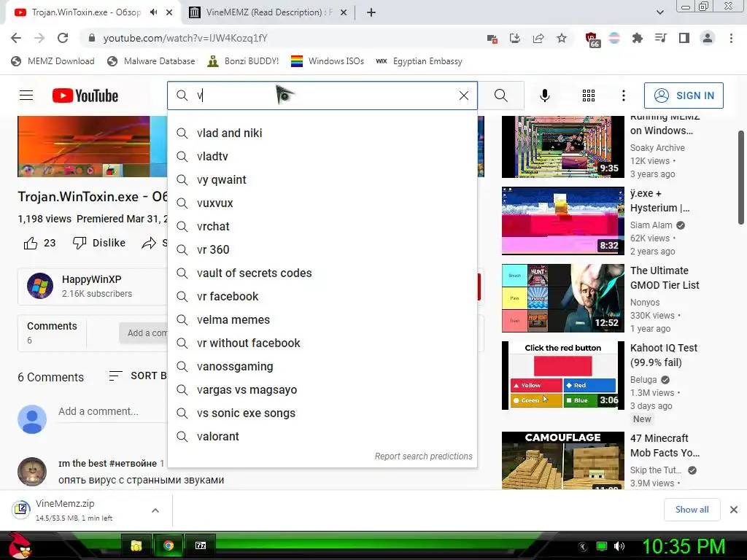
Task: Open the 7z app in the taskbar
Action: (x=201, y=545)
